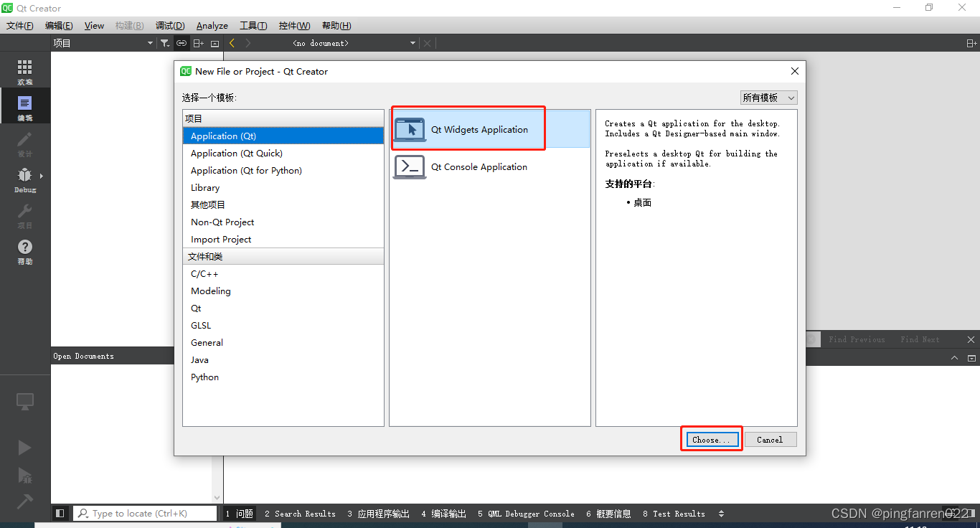
Task: Select Application (Qt Quick) category
Action: (x=283, y=154)
